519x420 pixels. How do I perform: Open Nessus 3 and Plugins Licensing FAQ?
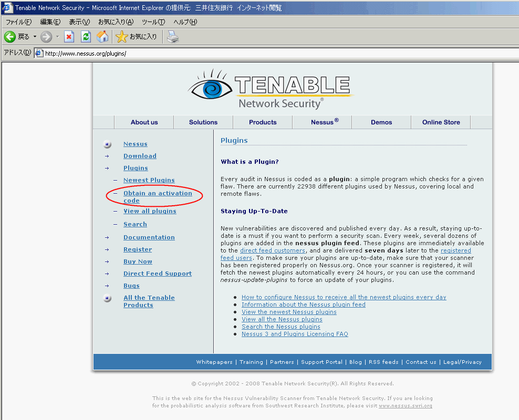click(295, 334)
